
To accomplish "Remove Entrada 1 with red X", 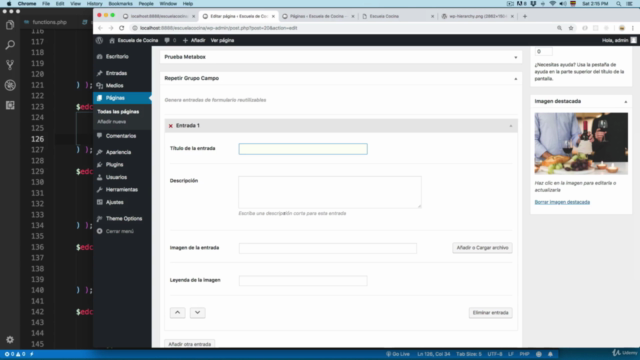I will point(171,126).
